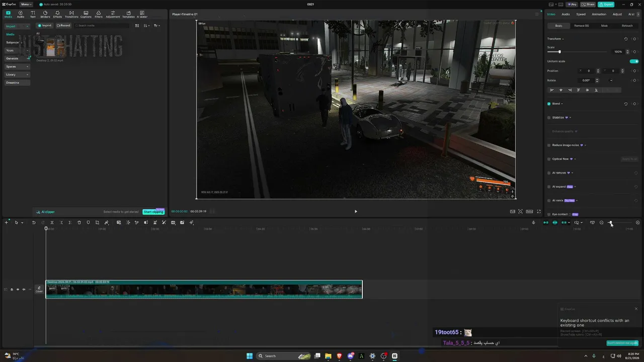
Task: Open fullscreen preview of the player
Action: click(539, 212)
